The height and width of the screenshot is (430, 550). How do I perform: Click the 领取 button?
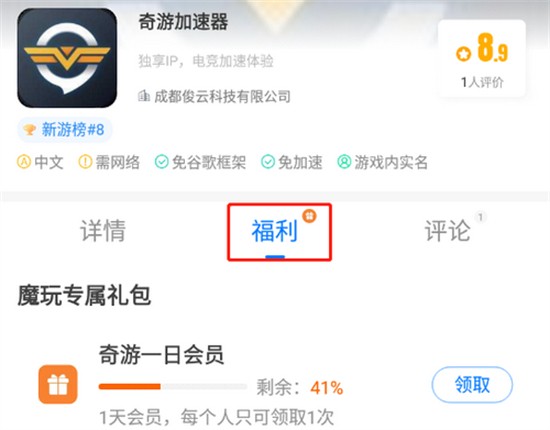coord(472,384)
